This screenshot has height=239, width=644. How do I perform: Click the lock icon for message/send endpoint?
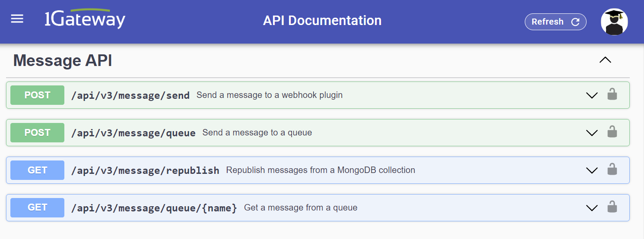612,94
